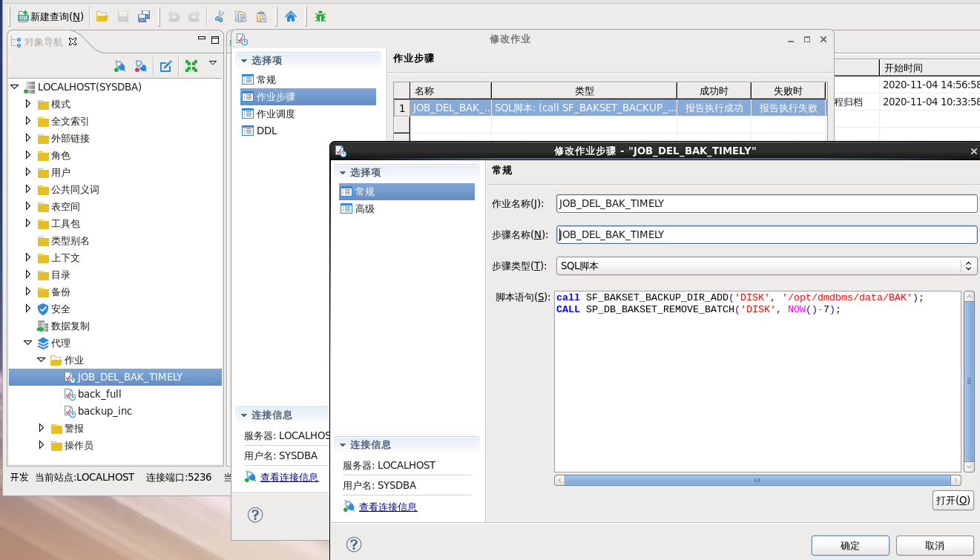Click the help question mark in step dialog
The image size is (980, 560).
(354, 544)
